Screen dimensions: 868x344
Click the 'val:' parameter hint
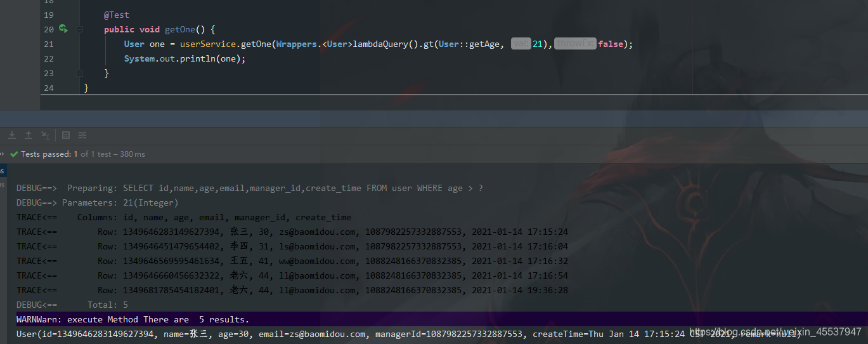point(521,44)
